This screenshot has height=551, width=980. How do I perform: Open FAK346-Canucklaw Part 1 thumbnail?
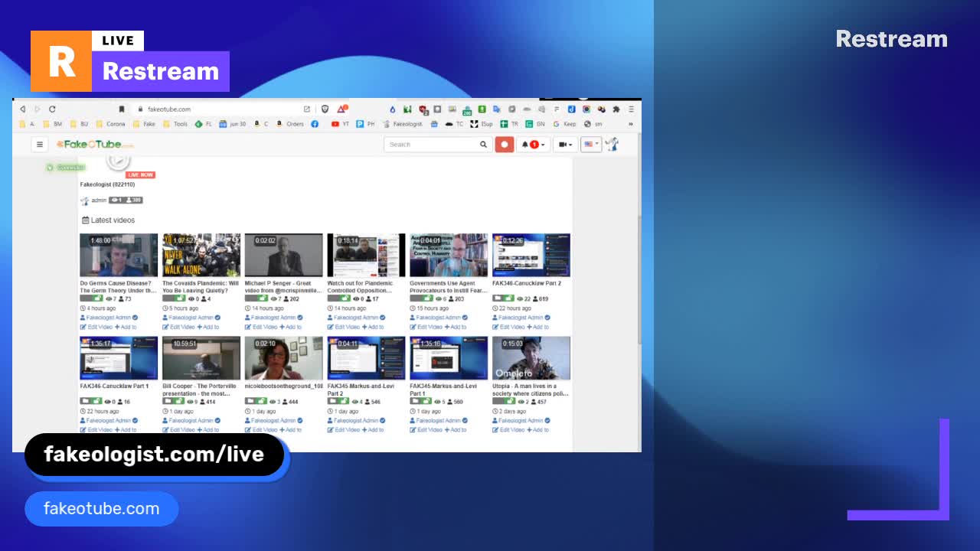(x=119, y=358)
